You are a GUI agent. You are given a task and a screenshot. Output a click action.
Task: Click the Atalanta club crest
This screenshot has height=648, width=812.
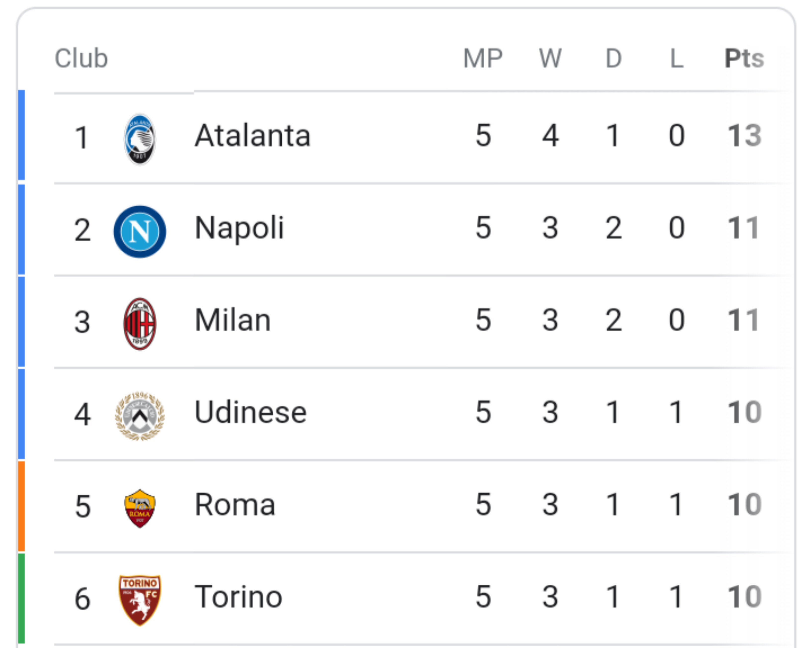coord(140,139)
